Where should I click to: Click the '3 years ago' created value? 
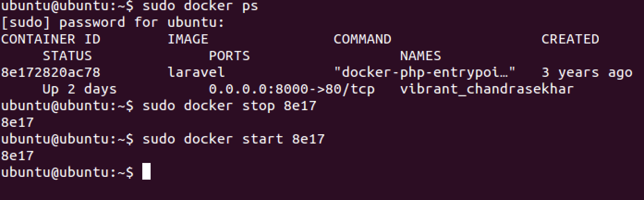[x=587, y=72]
